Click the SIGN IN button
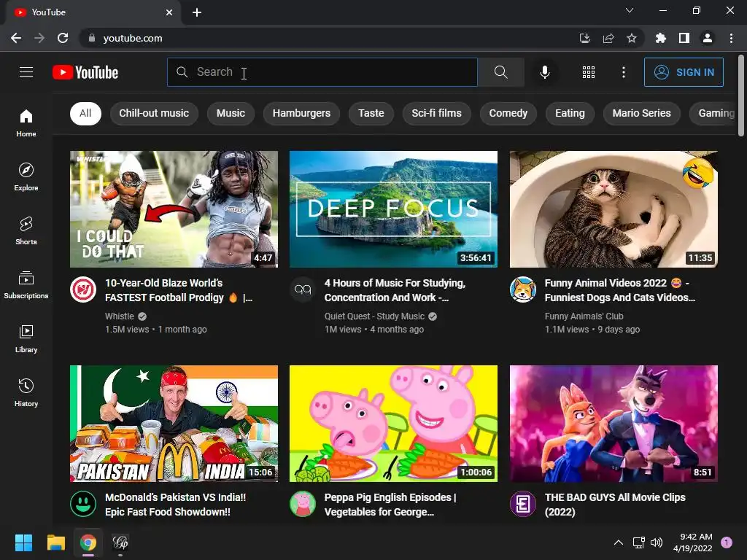 tap(684, 72)
